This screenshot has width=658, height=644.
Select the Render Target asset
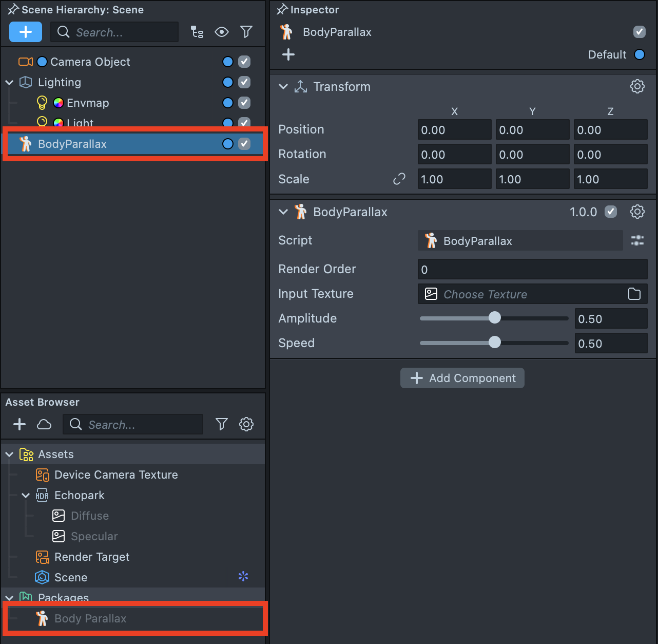pos(132,557)
